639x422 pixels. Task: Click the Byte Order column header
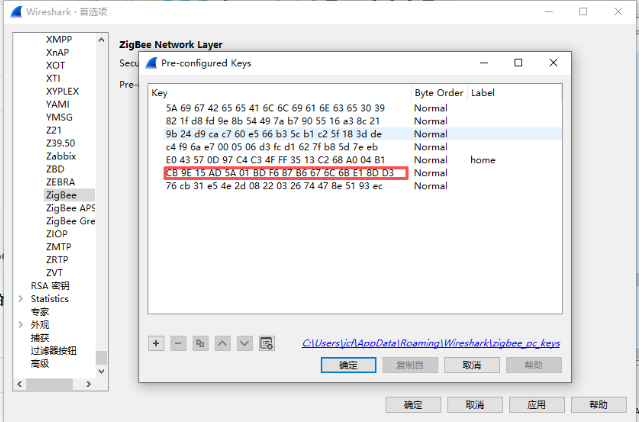tap(439, 93)
